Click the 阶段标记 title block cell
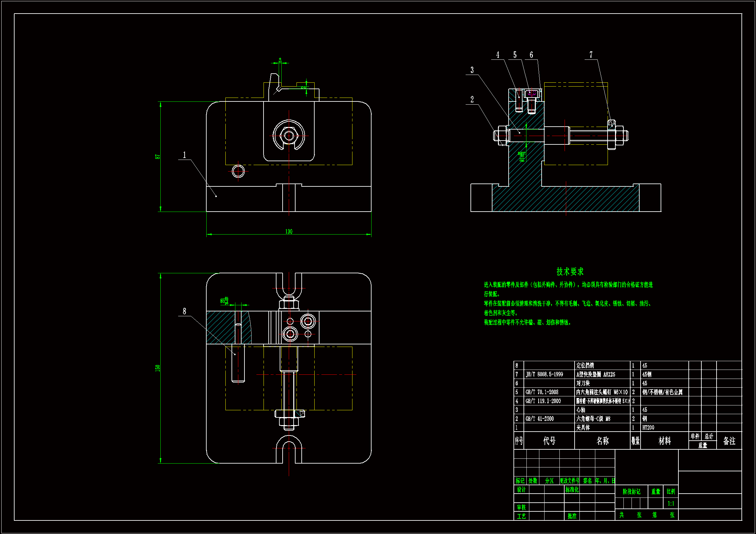The height and width of the screenshot is (534, 756). [x=631, y=492]
